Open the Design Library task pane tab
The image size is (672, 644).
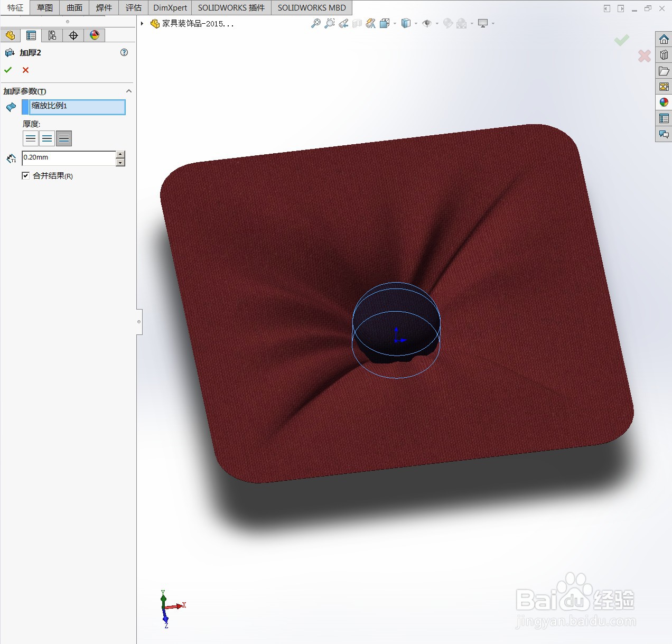pyautogui.click(x=664, y=55)
